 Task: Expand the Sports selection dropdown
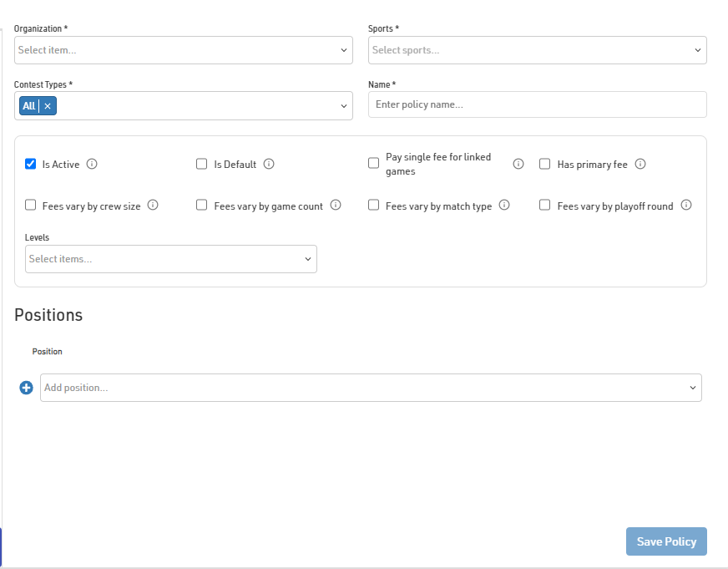[537, 50]
